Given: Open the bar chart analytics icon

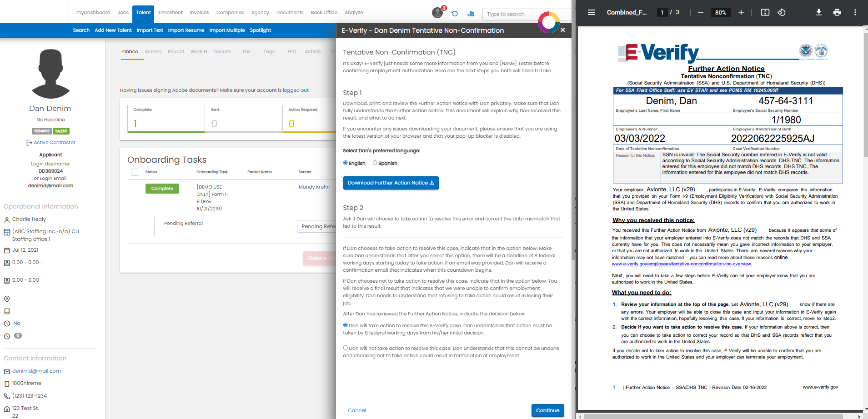Looking at the screenshot, I should click(471, 14).
